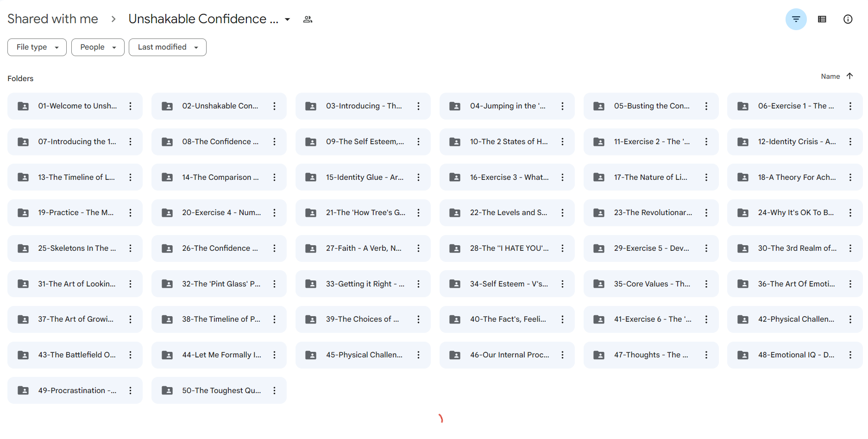Image resolution: width=868 pixels, height=439 pixels.
Task: Open more actions for 46-Our Internal Proc... folder
Action: click(x=563, y=355)
